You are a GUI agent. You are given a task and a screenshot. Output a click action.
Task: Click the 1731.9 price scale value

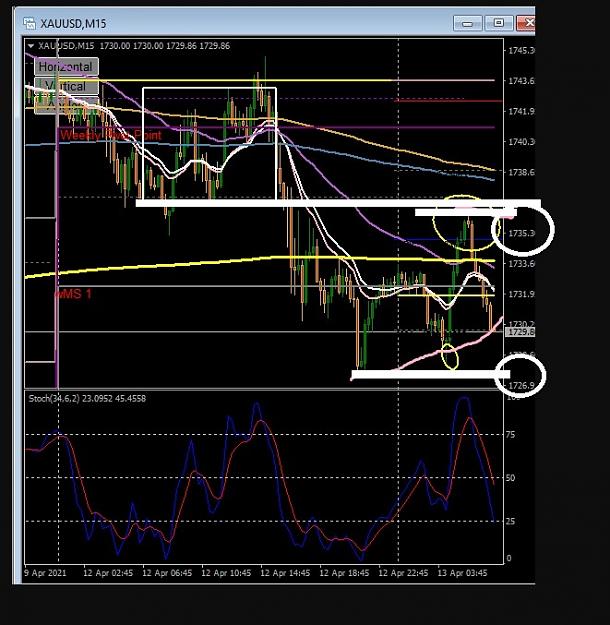521,294
